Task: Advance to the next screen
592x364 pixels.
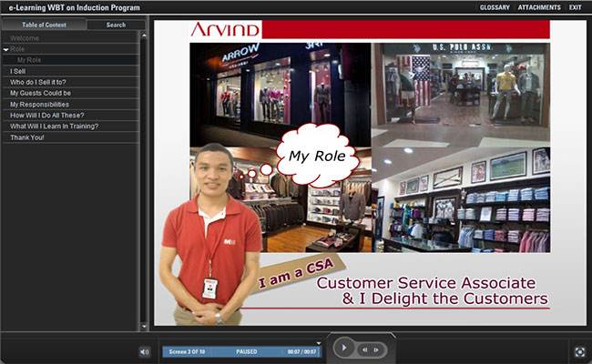Action: pos(376,349)
